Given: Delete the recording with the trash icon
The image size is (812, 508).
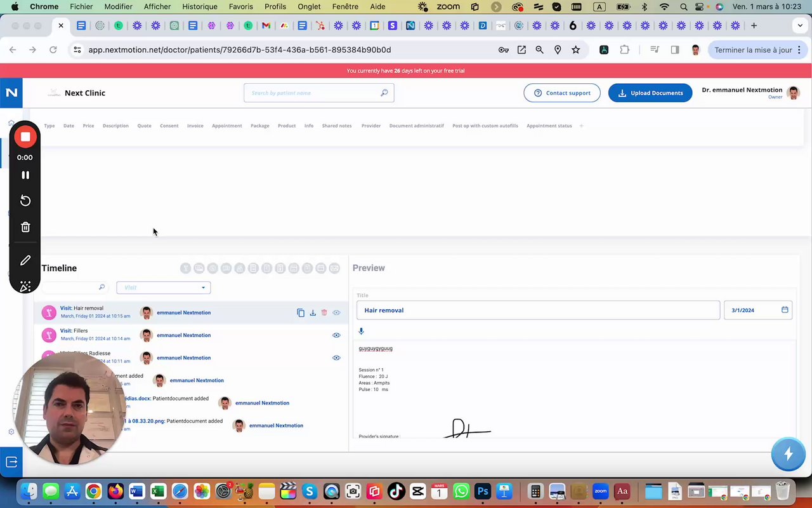Looking at the screenshot, I should pos(25,227).
